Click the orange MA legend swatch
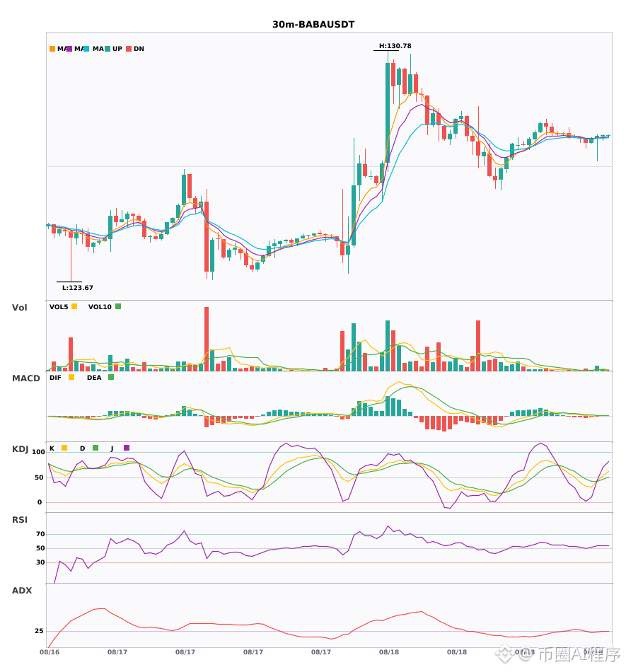 (52, 49)
